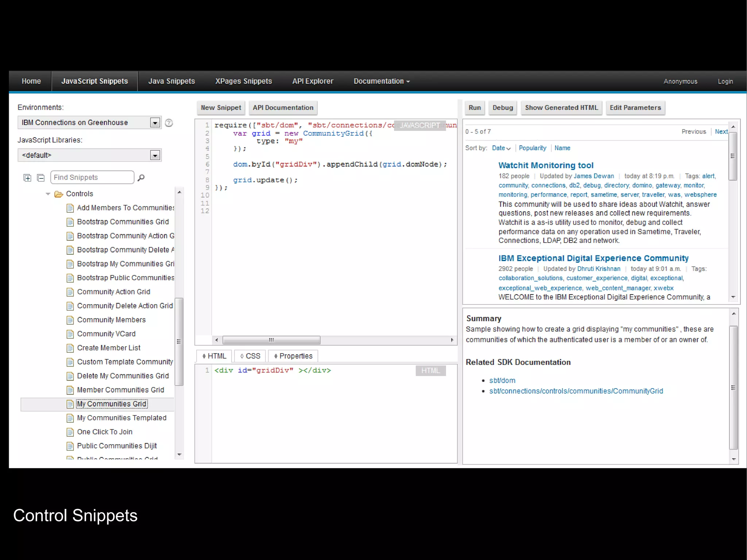Click in the Find Snippets search field
Screen dimensions: 747x560
[x=92, y=178]
